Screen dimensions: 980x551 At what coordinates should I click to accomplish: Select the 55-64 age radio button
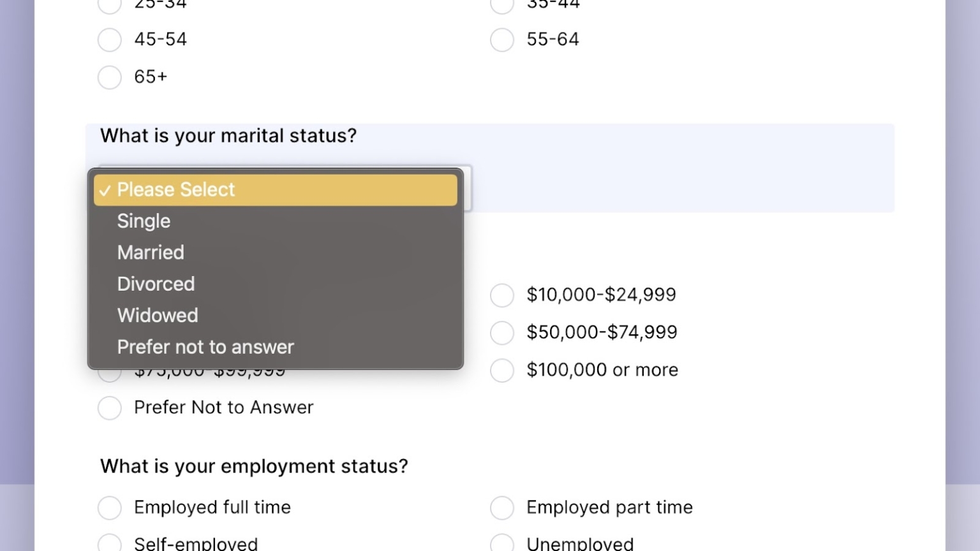(501, 40)
